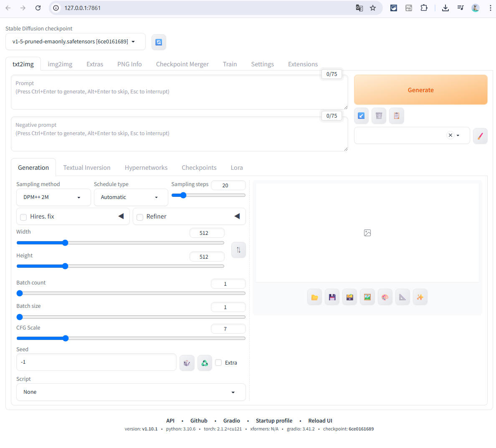Screen dimensions: 496x448
Task: Click the CFG Scale slider handle
Action: (x=66, y=338)
